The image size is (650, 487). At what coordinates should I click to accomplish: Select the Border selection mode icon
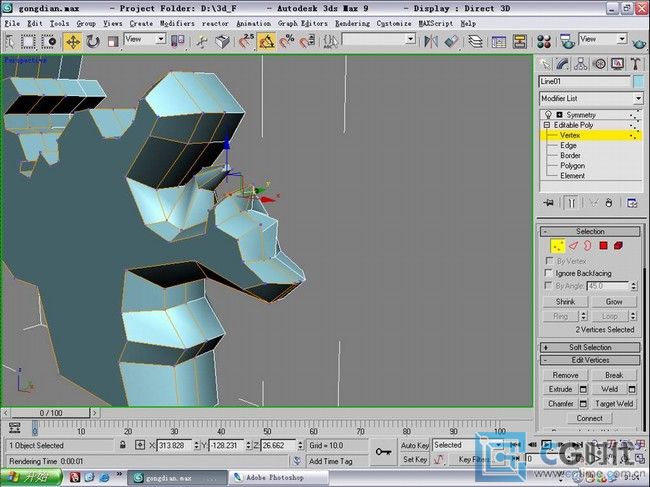click(587, 246)
